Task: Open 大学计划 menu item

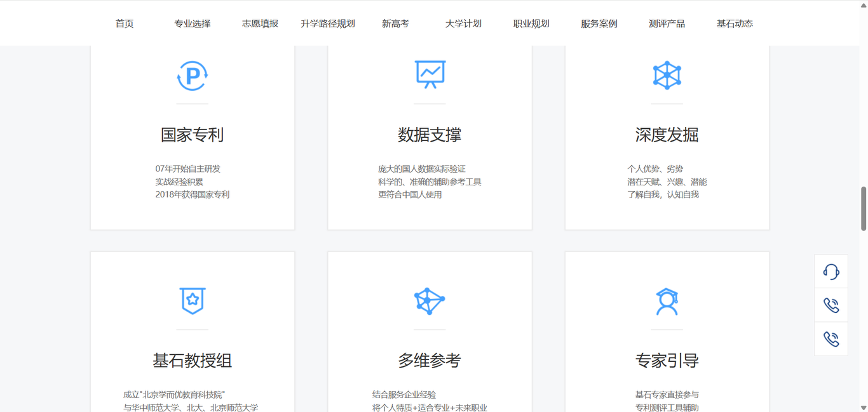Action: 463,23
